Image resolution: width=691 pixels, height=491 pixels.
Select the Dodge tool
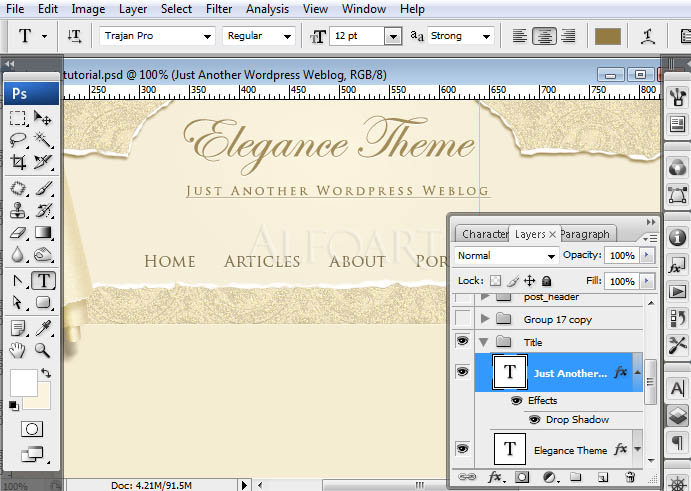(x=43, y=255)
